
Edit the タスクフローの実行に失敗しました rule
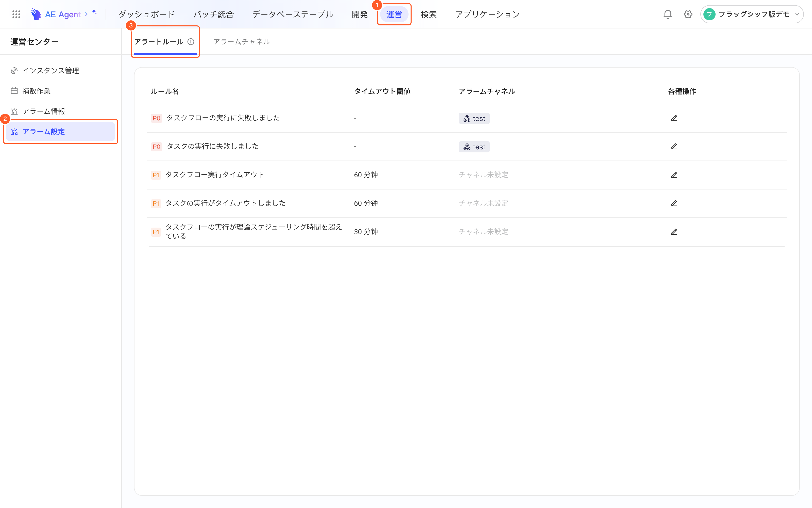[674, 118]
